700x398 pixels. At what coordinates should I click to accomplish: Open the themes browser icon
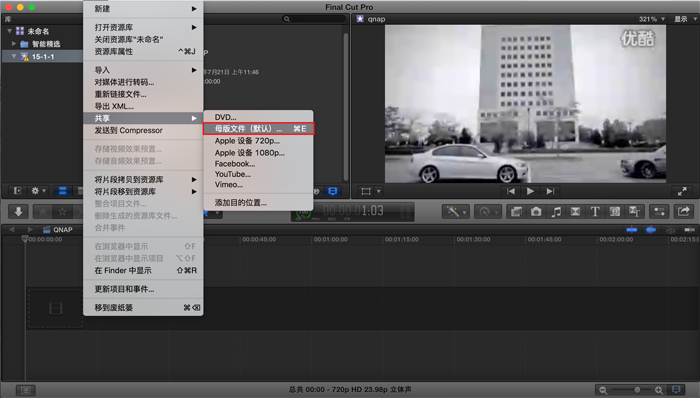tap(634, 211)
